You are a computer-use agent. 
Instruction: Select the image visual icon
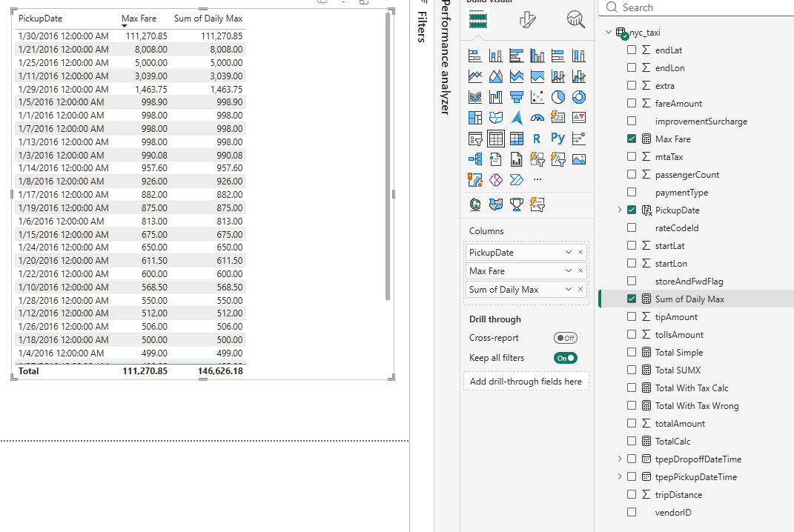click(x=579, y=159)
